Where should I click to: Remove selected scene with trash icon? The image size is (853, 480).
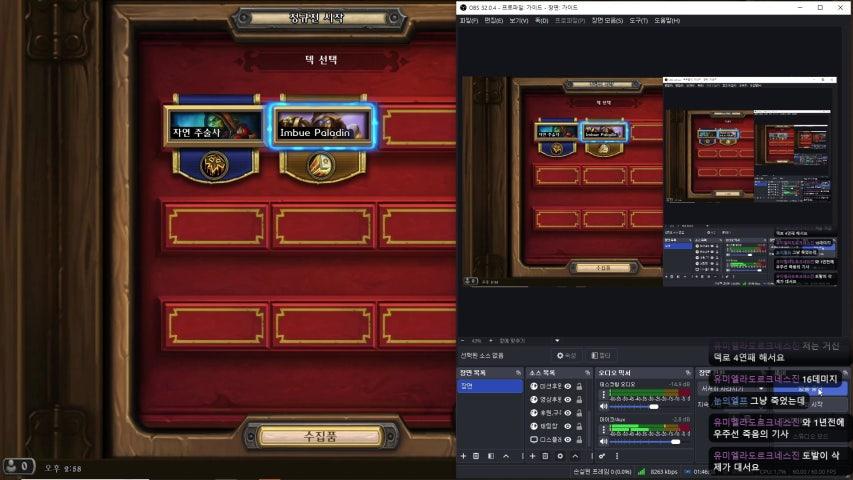476,456
